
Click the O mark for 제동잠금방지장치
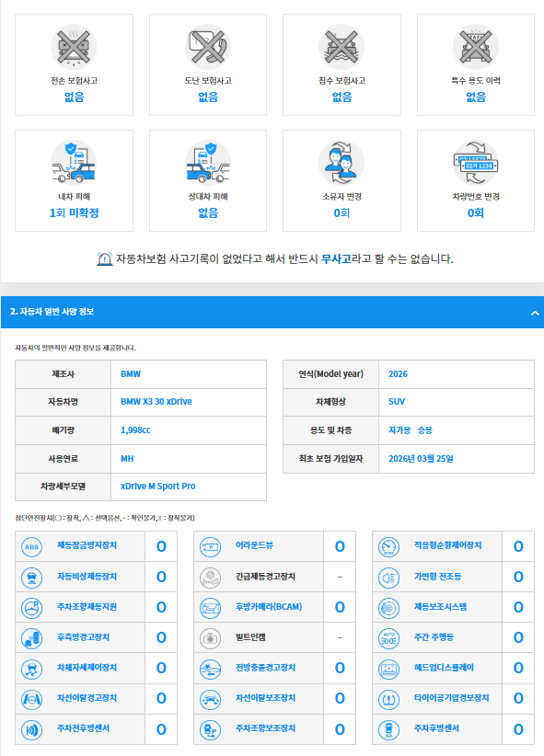point(161,546)
